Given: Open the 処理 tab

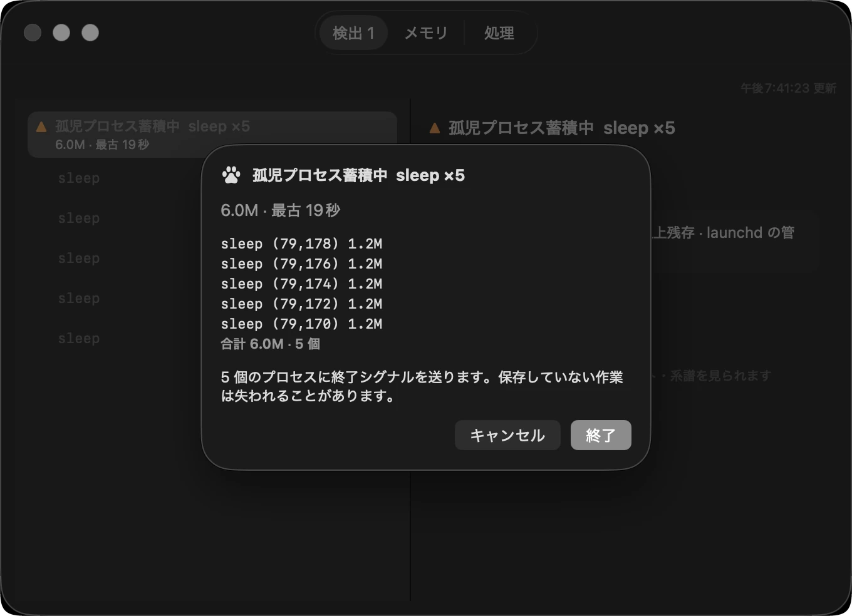Looking at the screenshot, I should 499,33.
